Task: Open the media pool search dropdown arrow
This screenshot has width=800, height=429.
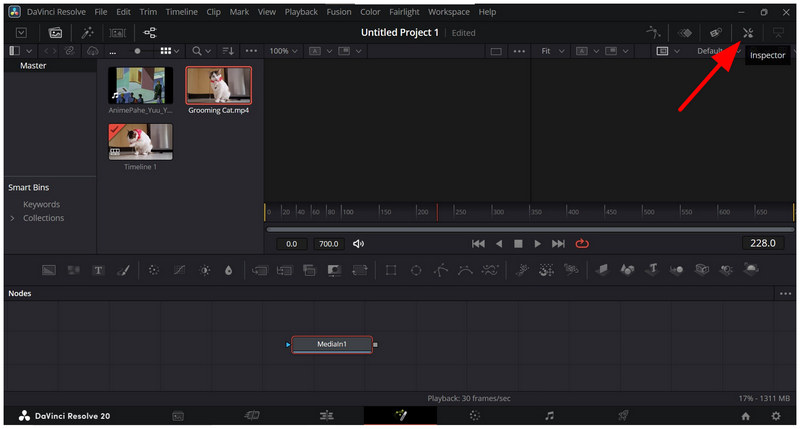Action: (x=208, y=52)
